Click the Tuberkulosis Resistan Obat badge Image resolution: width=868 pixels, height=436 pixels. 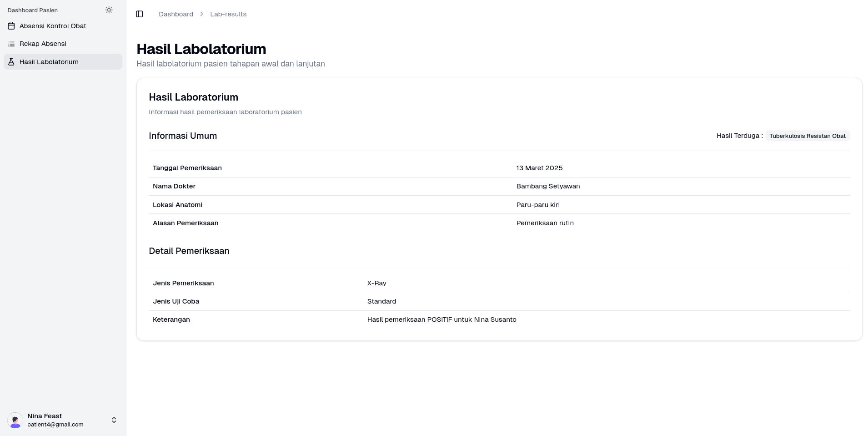pyautogui.click(x=807, y=136)
